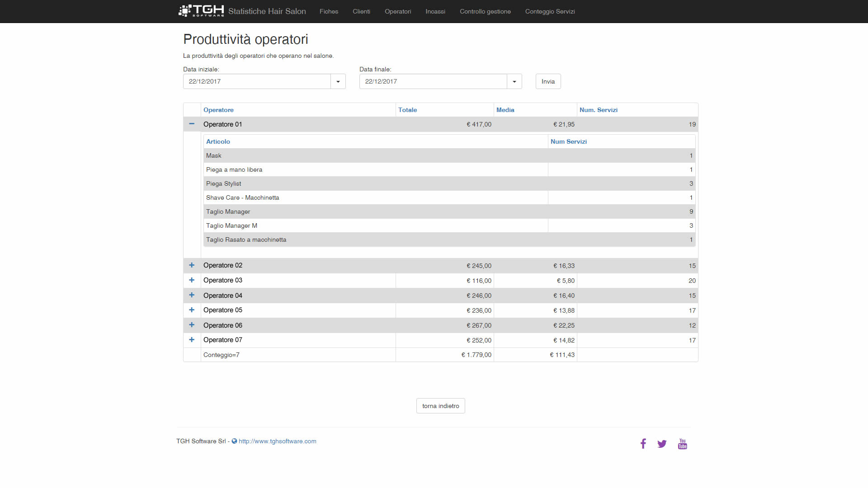Select the Taglio Manager article row
868x488 pixels.
pos(449,211)
